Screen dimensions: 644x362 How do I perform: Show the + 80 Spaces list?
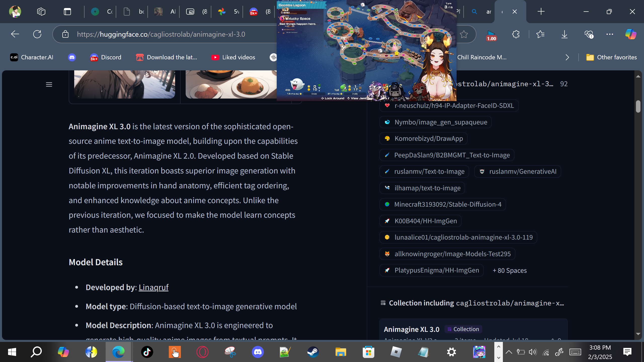[510, 270]
